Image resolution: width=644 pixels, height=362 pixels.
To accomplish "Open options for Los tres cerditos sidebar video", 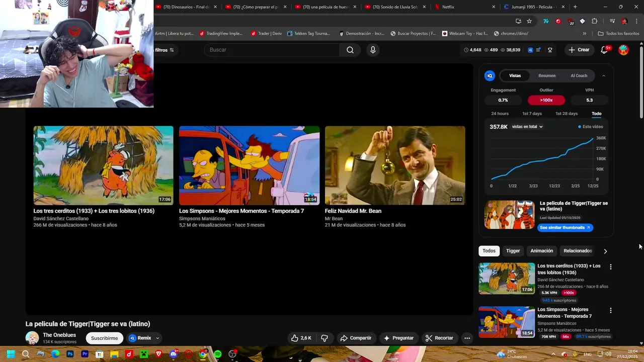I will (x=611, y=267).
